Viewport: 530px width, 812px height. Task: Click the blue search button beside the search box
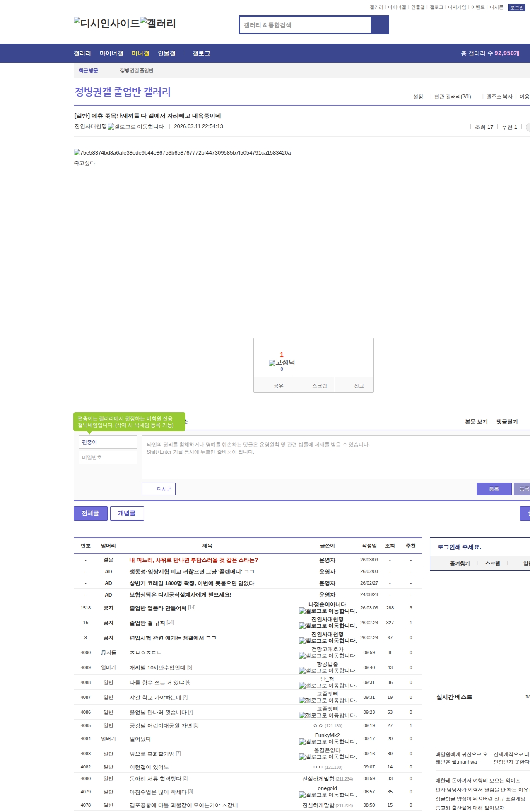click(380, 25)
